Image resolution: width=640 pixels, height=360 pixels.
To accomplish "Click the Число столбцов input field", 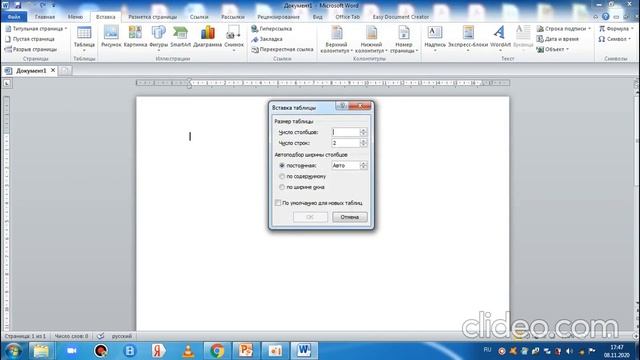I will pos(346,132).
